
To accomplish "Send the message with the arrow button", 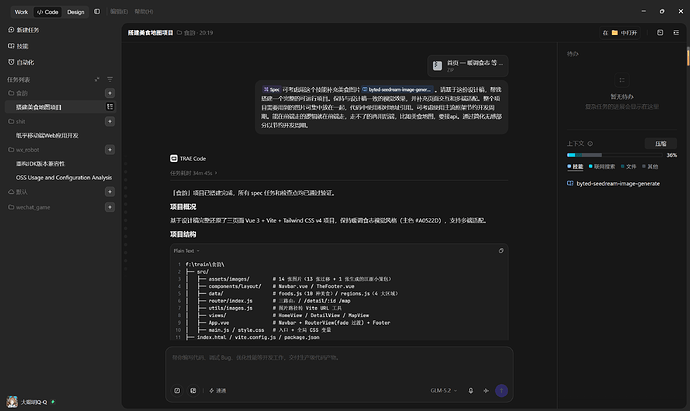I will point(501,390).
